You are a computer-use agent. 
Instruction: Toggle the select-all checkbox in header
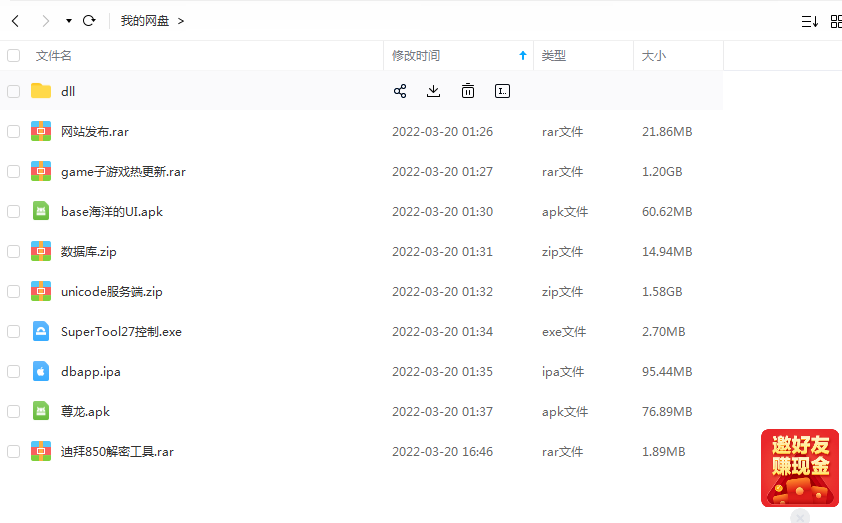pyautogui.click(x=13, y=56)
